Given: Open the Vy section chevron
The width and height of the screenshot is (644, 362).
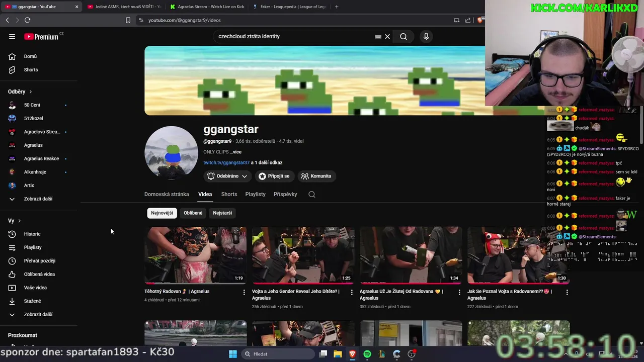Looking at the screenshot, I should (19, 221).
